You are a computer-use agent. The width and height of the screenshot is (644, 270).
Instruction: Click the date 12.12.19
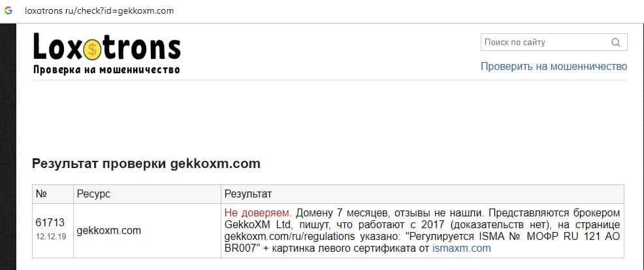[50, 237]
